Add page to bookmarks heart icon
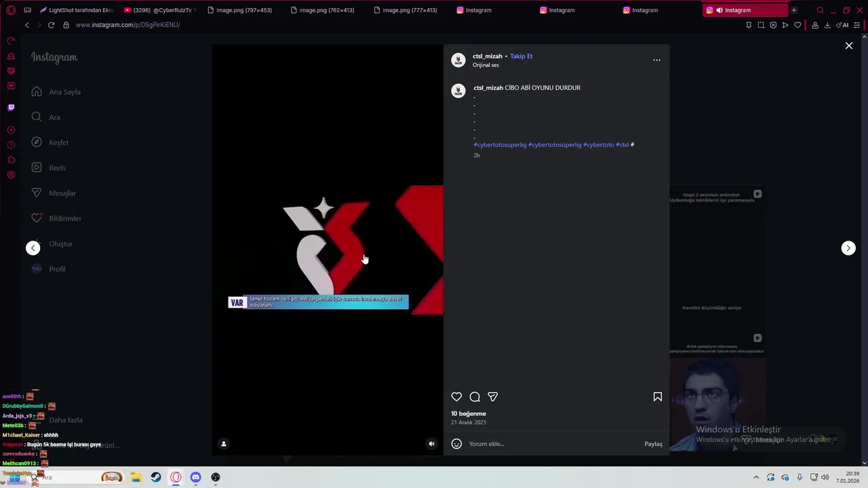The width and height of the screenshot is (868, 488). point(797,25)
